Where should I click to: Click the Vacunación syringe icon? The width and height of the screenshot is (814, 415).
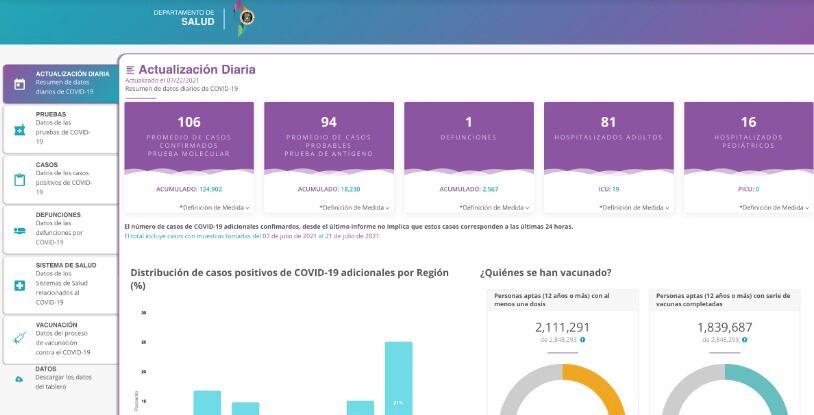(x=19, y=337)
